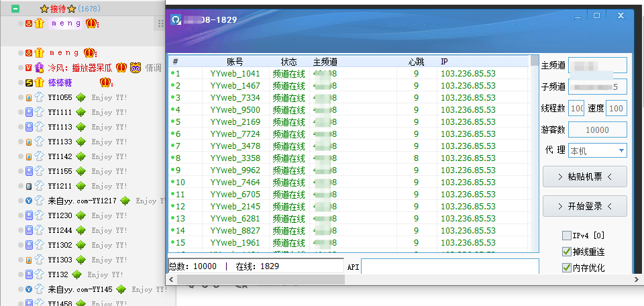Sort by the 账号 column header

click(235, 62)
